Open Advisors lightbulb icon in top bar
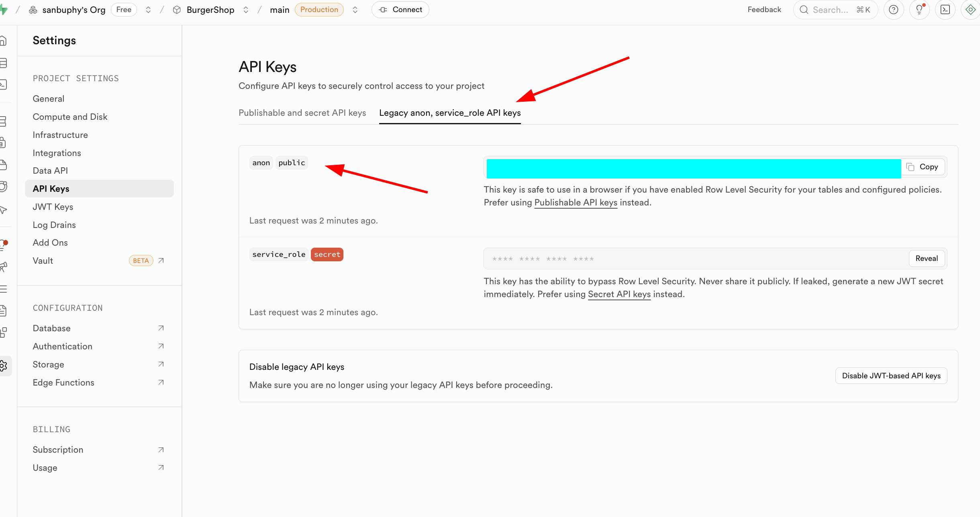The height and width of the screenshot is (517, 980). (919, 10)
